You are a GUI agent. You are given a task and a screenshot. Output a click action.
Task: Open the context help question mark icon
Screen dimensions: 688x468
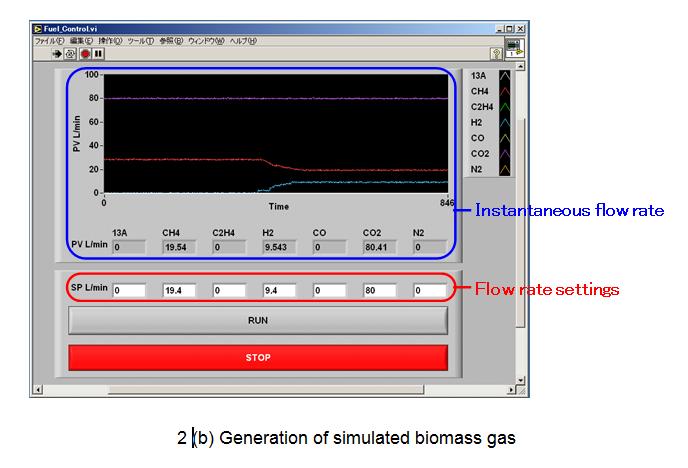496,54
